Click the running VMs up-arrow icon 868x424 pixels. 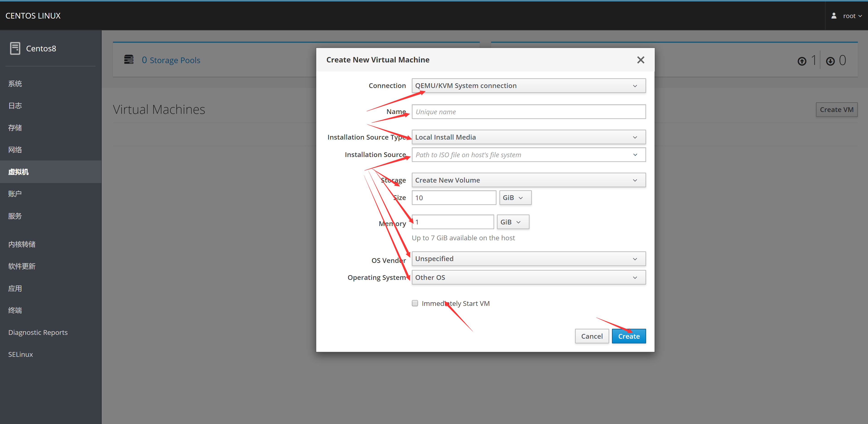pyautogui.click(x=802, y=61)
